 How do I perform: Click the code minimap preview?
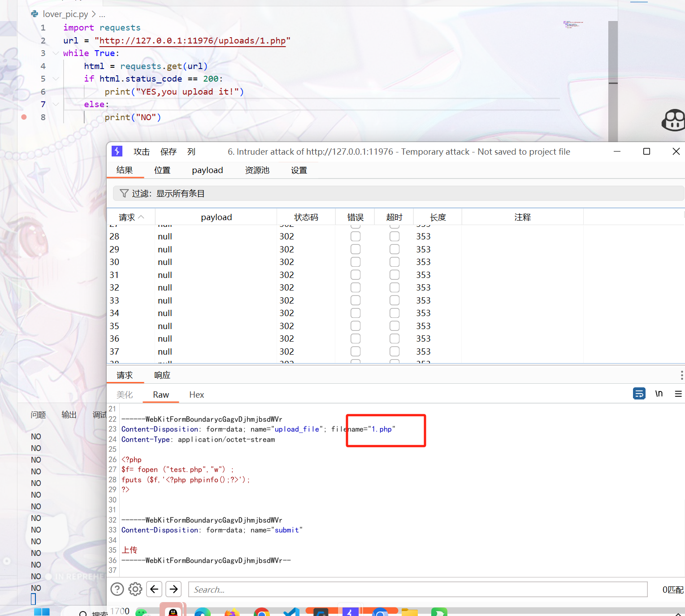573,24
